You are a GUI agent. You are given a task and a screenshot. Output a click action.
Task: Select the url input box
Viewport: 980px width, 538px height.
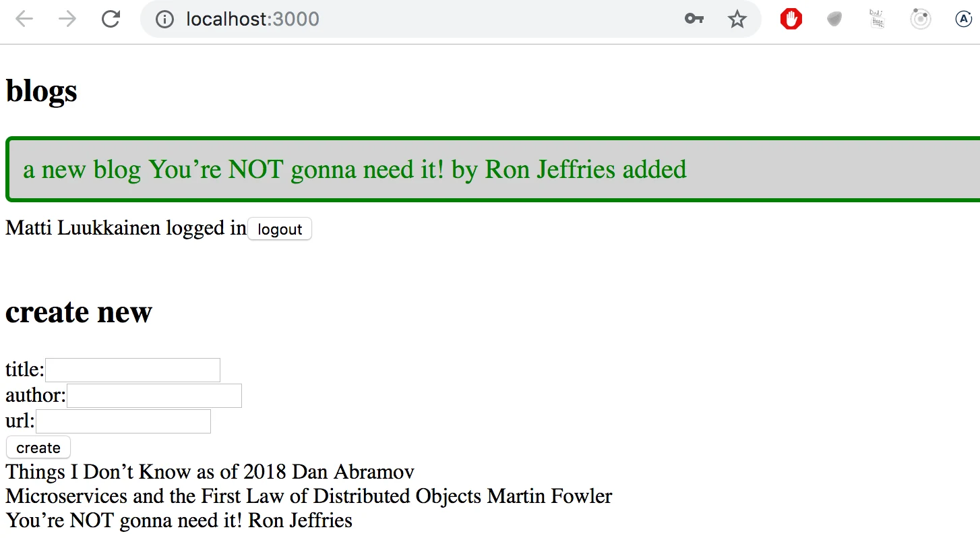point(123,421)
